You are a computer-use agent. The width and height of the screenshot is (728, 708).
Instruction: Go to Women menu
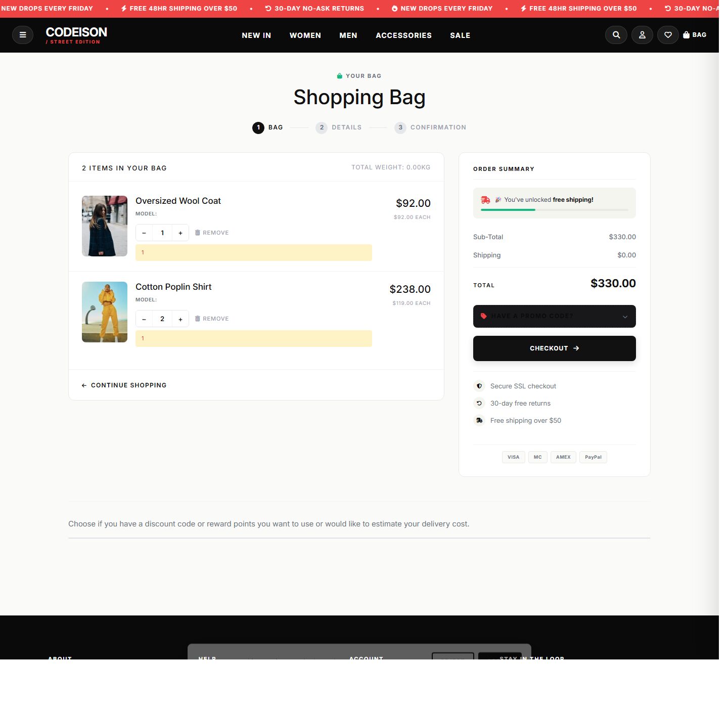tap(305, 35)
